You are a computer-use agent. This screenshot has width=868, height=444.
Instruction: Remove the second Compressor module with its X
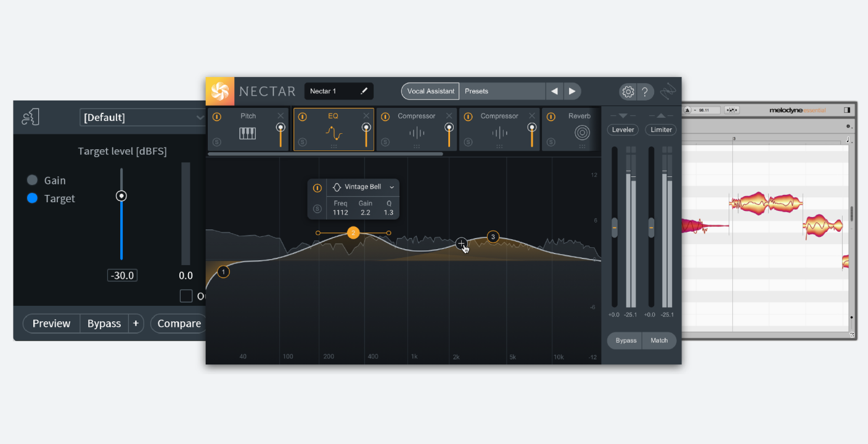pyautogui.click(x=531, y=116)
